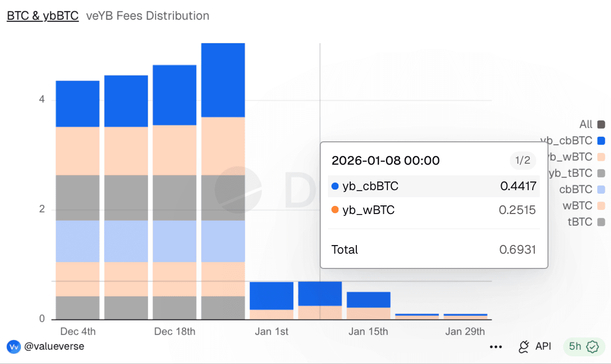Click the API button label
Screen dimensions: 611x364
pos(543,347)
